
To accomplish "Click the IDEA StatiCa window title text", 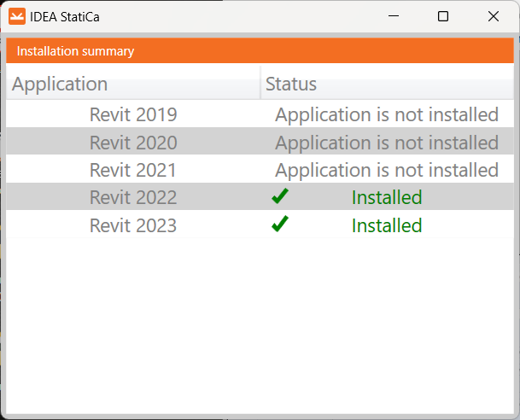I will point(69,16).
